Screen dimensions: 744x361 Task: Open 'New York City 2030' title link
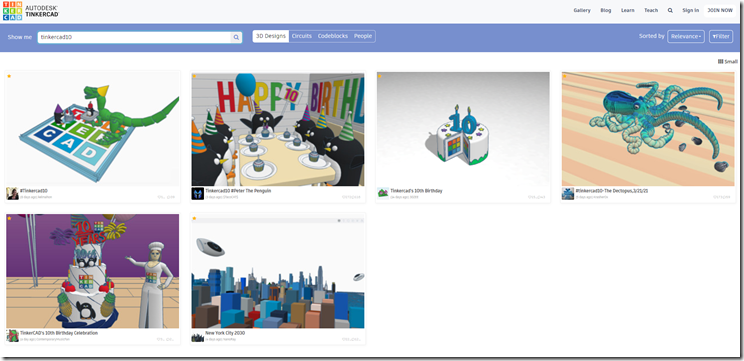click(225, 333)
